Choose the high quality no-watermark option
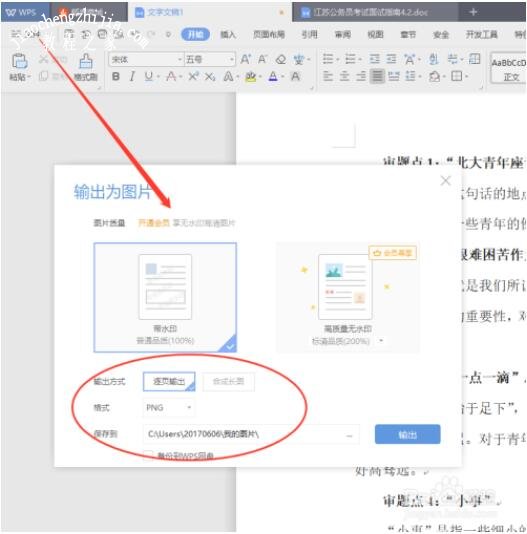The width and height of the screenshot is (527, 534). (x=347, y=297)
